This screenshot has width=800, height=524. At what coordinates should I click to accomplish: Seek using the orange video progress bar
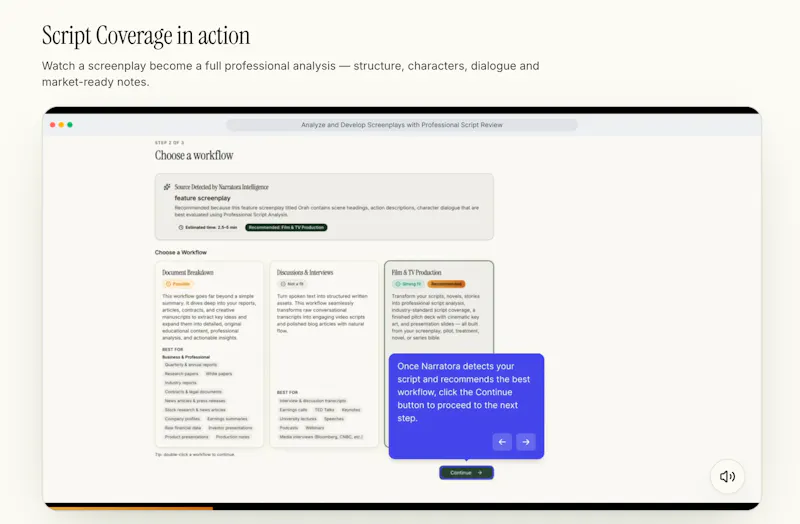tap(129, 508)
